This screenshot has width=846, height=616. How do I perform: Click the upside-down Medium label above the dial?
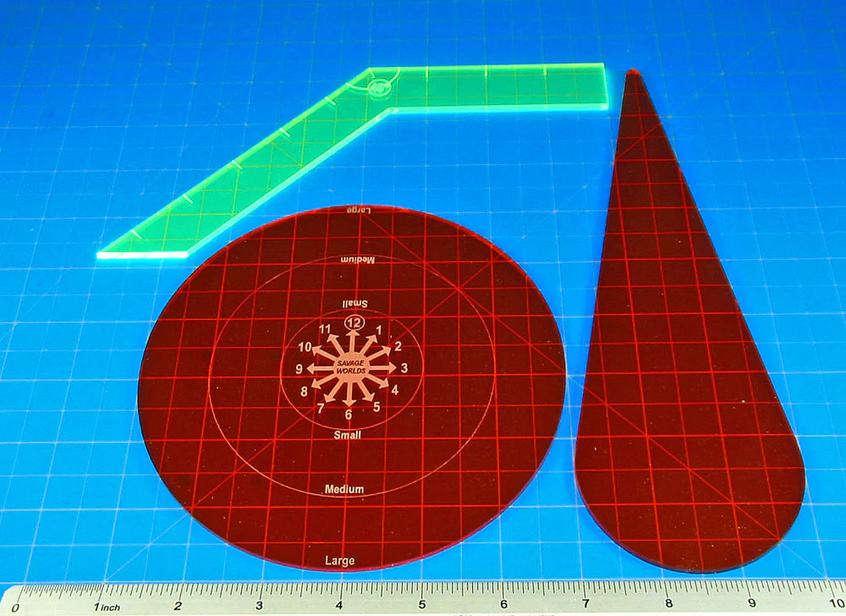pyautogui.click(x=357, y=259)
